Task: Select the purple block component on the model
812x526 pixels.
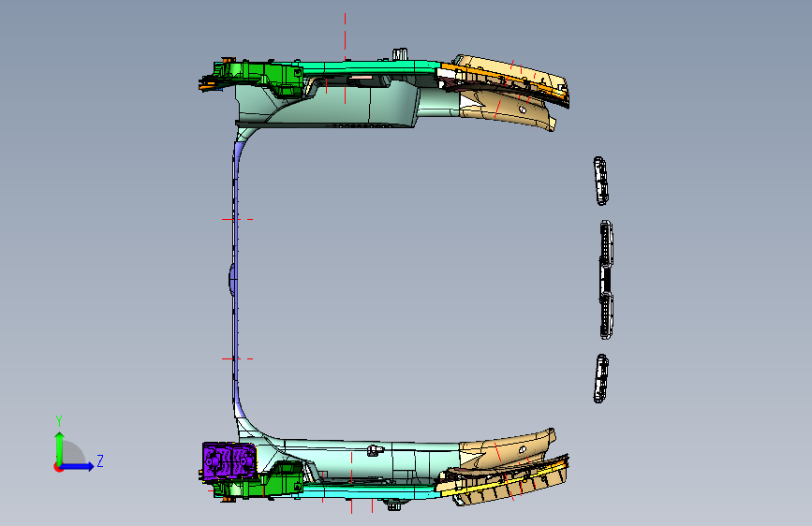Action: (x=229, y=460)
